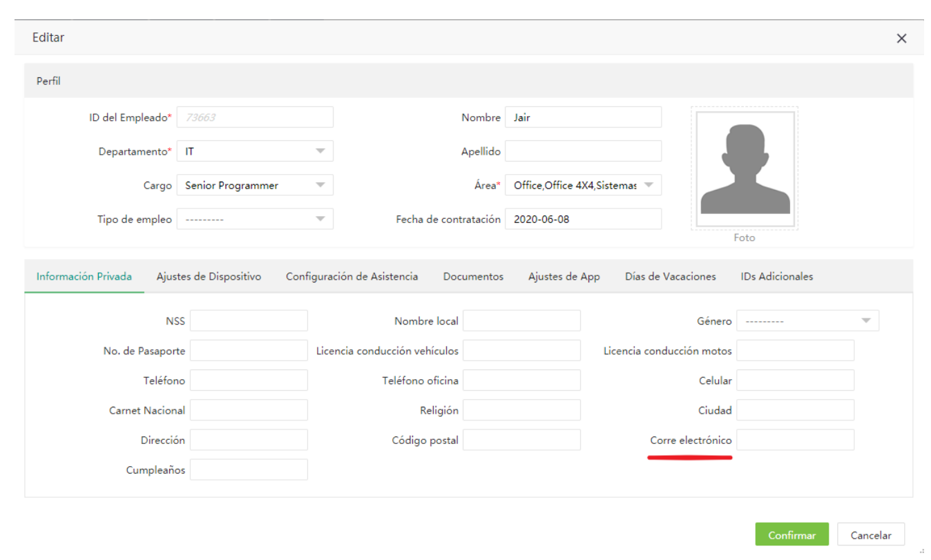Go to the Documentos tab
931x560 pixels.
473,276
